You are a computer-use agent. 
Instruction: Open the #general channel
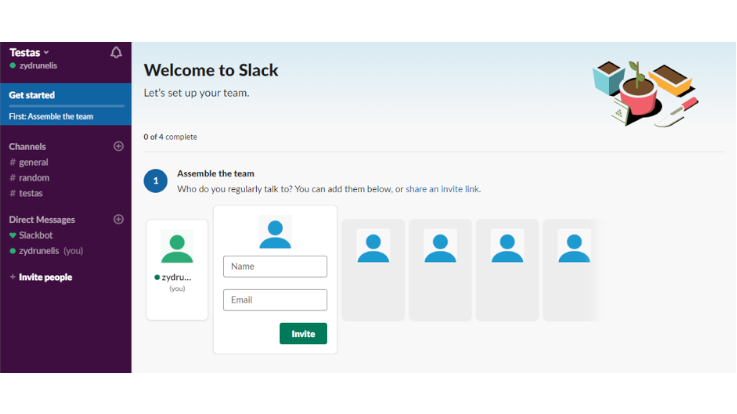33,162
